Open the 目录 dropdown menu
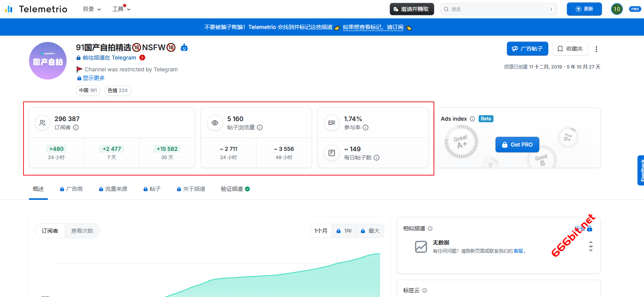 point(92,9)
